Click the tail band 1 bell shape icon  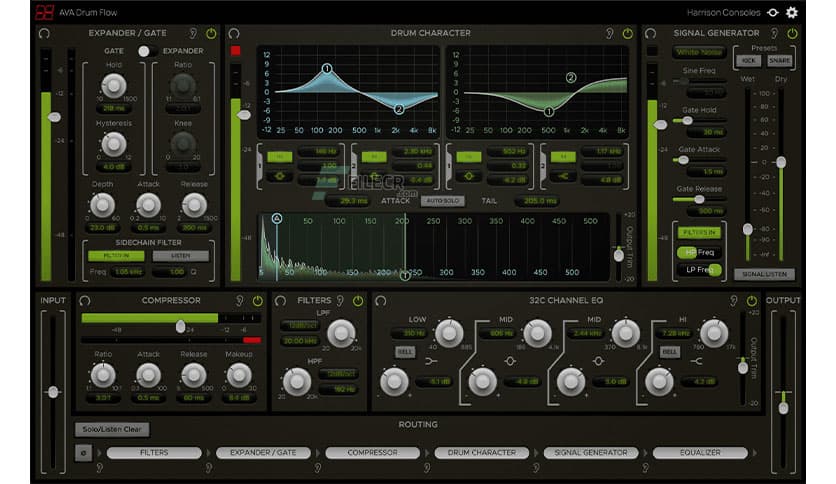click(469, 176)
